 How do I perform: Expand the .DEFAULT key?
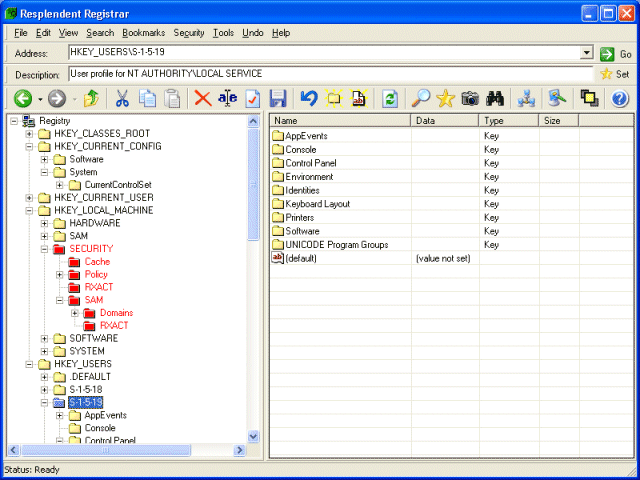pos(44,377)
